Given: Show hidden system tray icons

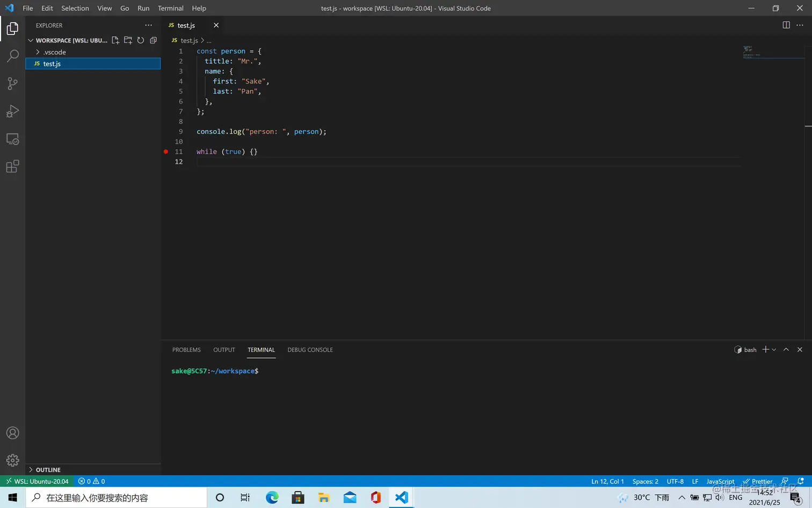Looking at the screenshot, I should click(682, 498).
